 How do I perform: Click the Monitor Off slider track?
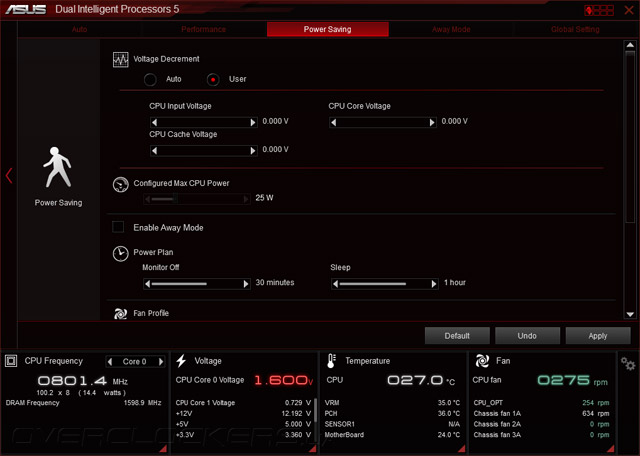tap(197, 284)
